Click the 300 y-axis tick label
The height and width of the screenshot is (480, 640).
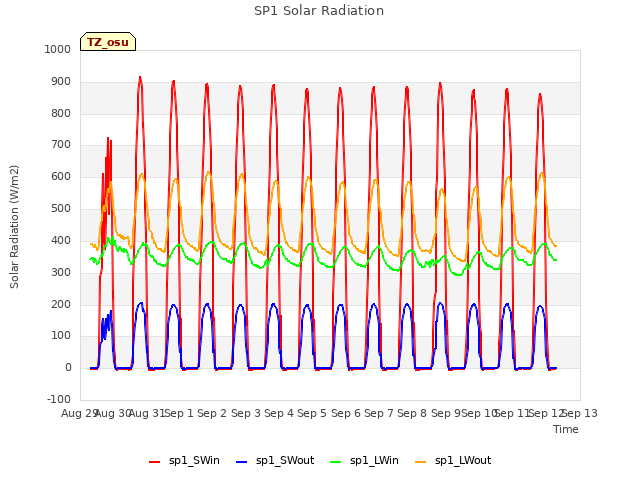(x=61, y=272)
